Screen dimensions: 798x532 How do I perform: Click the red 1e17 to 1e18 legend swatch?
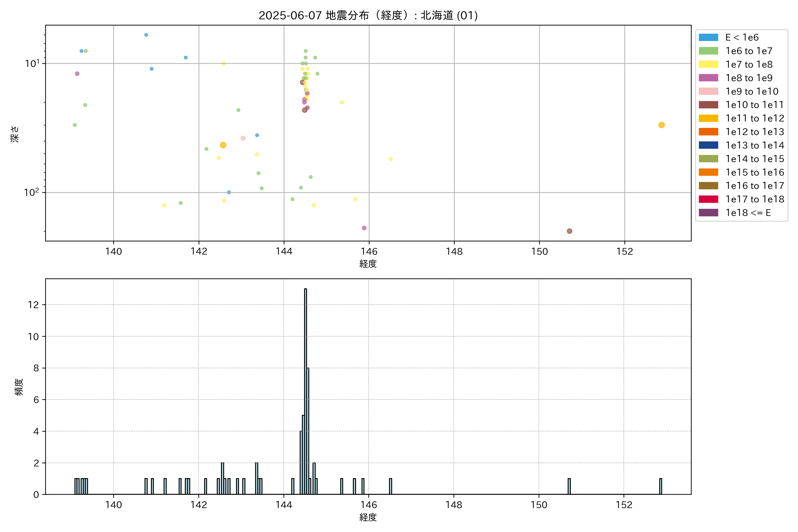tap(708, 199)
